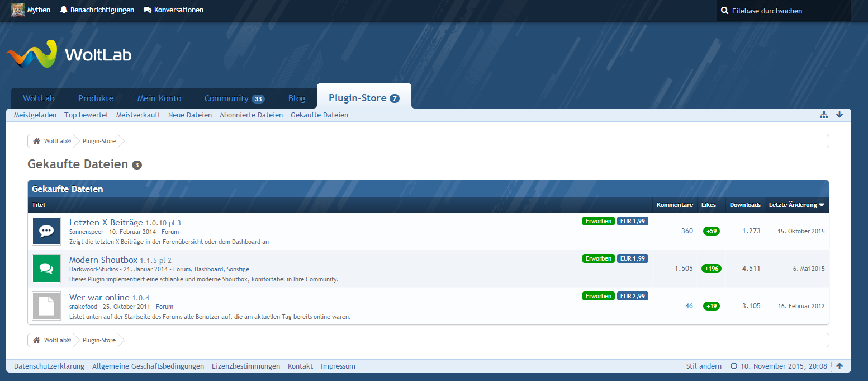Image resolution: width=868 pixels, height=381 pixels.
Task: Select Meistverkauft in sub-navigation
Action: [x=138, y=115]
